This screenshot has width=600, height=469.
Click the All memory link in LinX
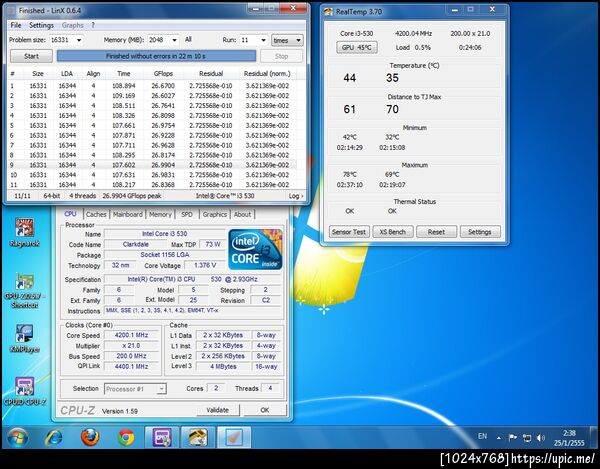click(188, 39)
